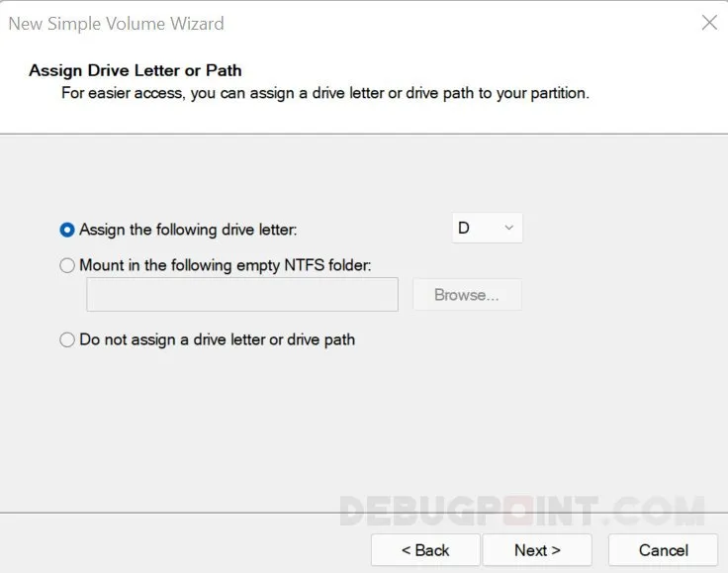This screenshot has width=728, height=573.
Task: Choose the 'Mount in the following empty NTFS folder' radio button
Action: point(67,265)
